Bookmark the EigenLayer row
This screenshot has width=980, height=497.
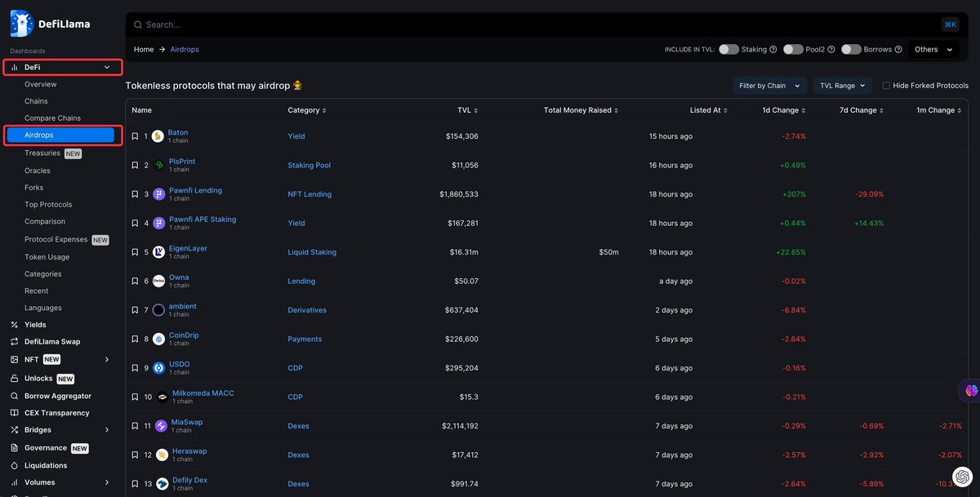point(135,252)
